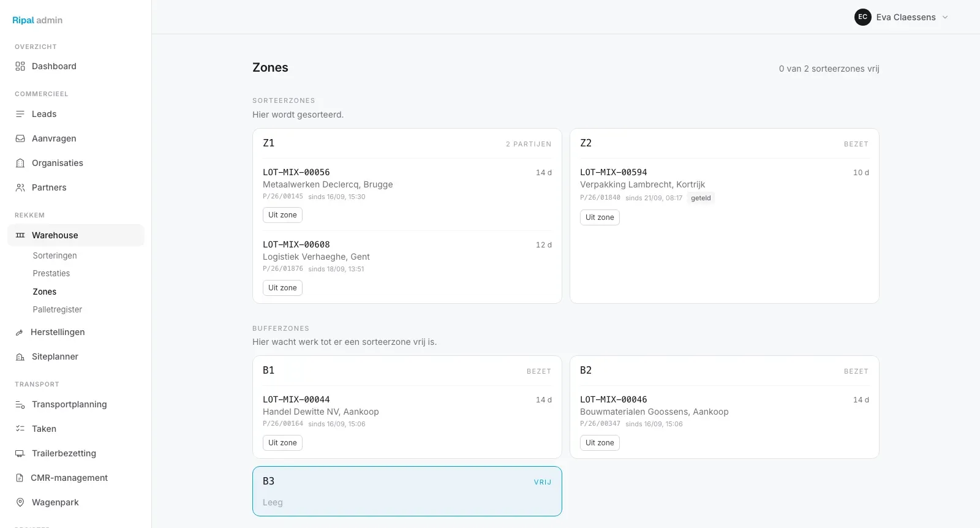Click the Trailerbezetting icon
This screenshot has width=980, height=528.
20,453
